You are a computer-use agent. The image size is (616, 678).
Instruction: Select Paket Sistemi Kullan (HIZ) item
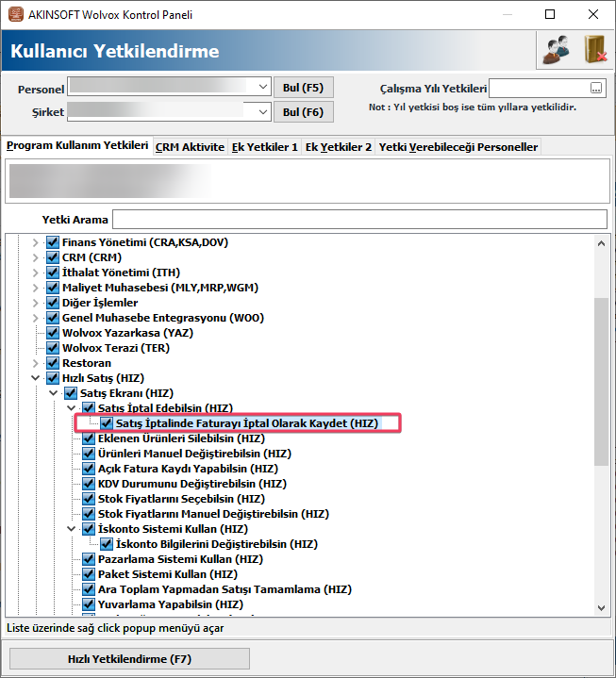(167, 574)
